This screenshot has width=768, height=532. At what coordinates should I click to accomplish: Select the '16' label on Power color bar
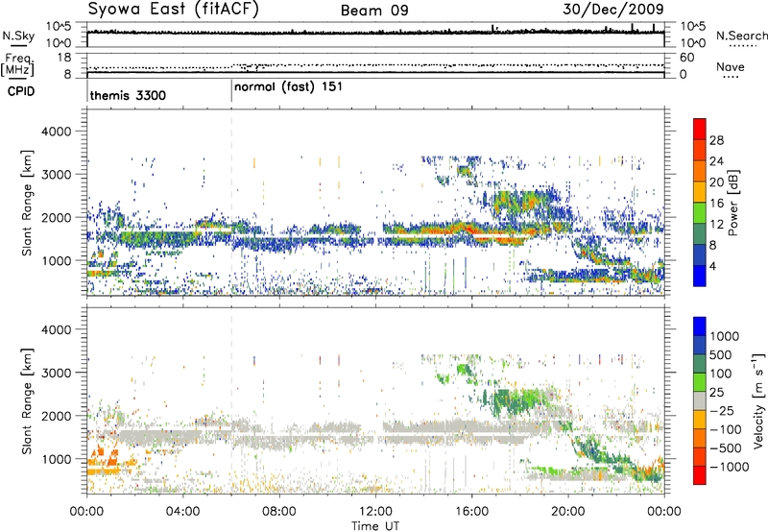[x=716, y=204]
